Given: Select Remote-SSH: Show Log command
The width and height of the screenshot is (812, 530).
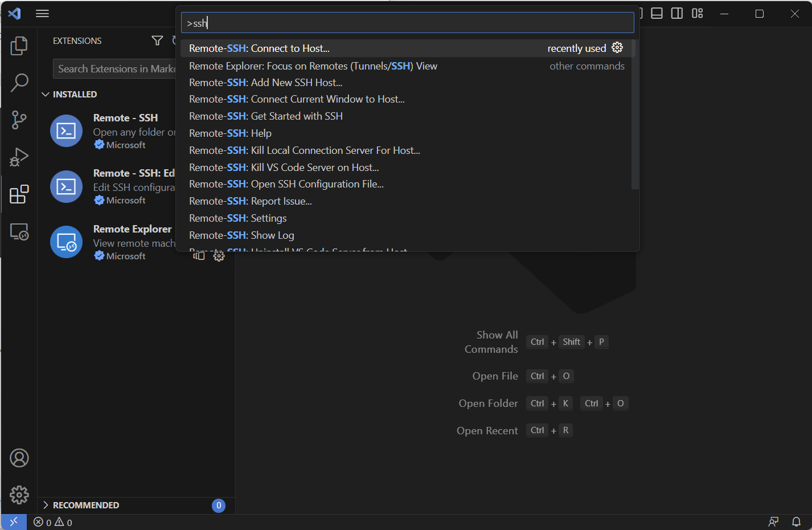Looking at the screenshot, I should (406, 235).
